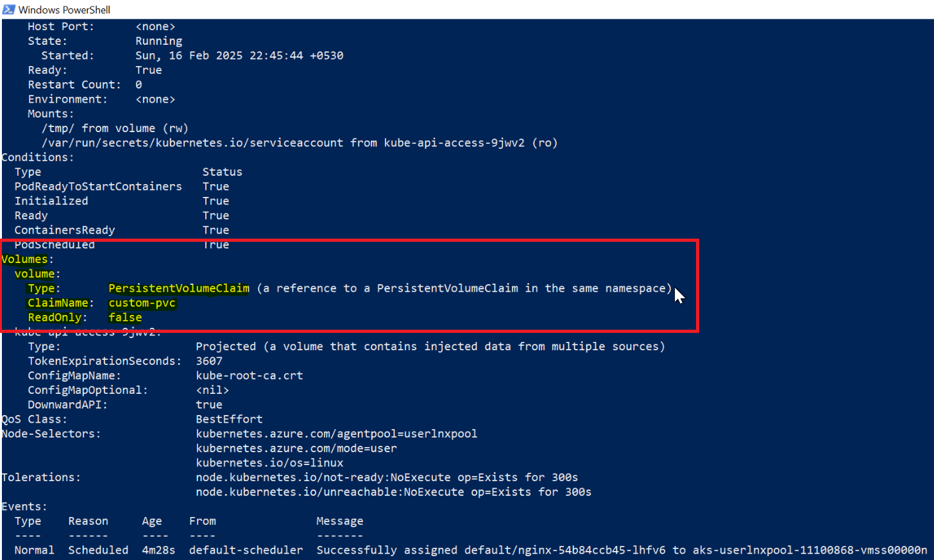Click default-scheduler in the Events table
The image size is (934, 560).
tap(246, 550)
